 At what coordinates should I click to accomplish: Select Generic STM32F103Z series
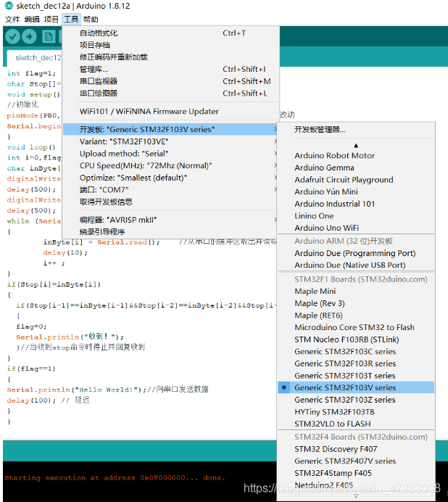[356, 400]
